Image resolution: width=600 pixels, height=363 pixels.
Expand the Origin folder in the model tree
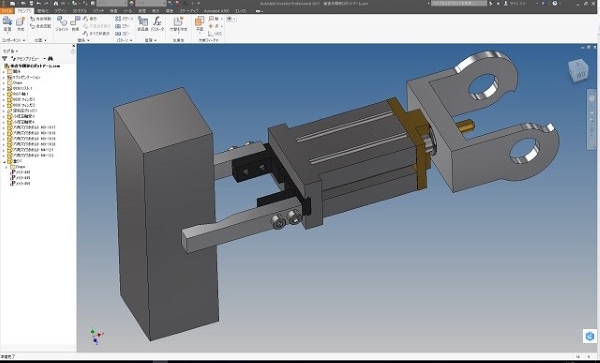pos(4,83)
